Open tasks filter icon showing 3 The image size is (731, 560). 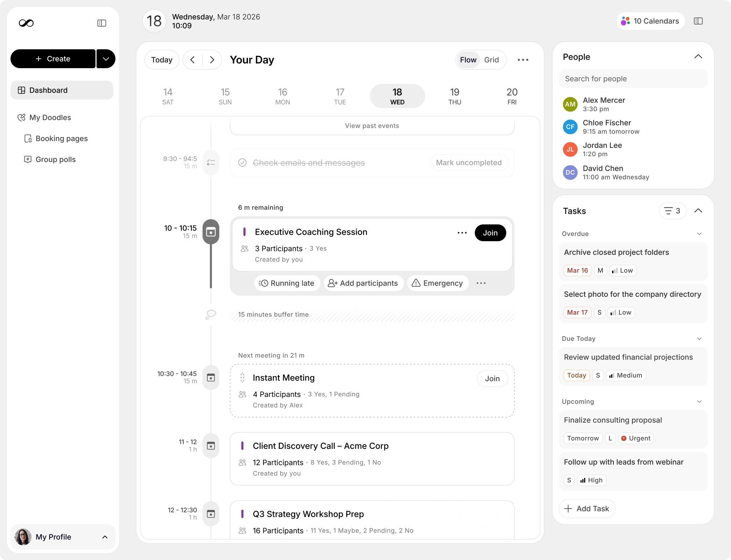point(672,211)
